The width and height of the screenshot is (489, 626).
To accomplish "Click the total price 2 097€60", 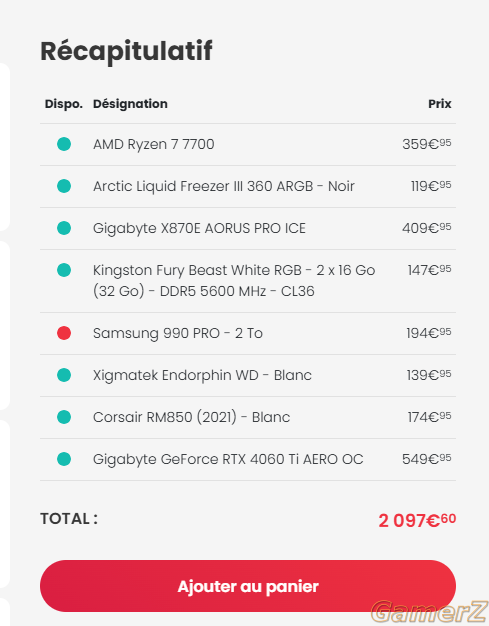I will tap(417, 520).
